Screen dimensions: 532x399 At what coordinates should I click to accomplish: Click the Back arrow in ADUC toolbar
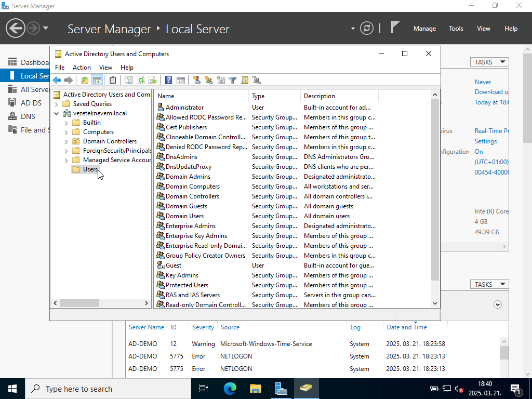(x=57, y=80)
